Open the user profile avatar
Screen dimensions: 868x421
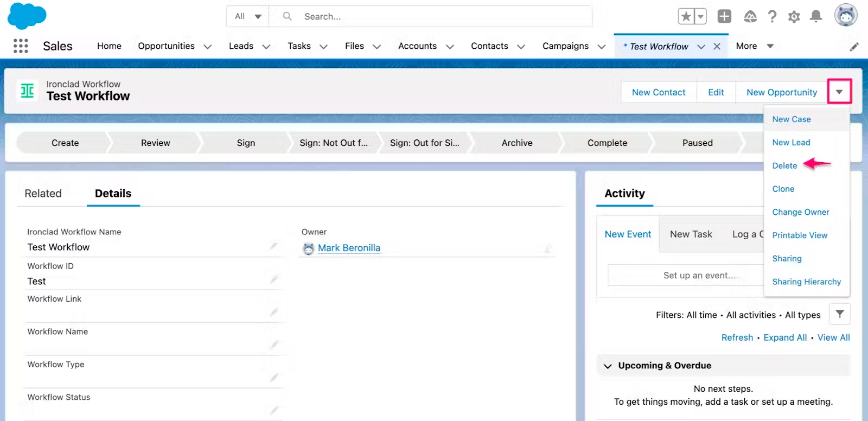pyautogui.click(x=845, y=16)
